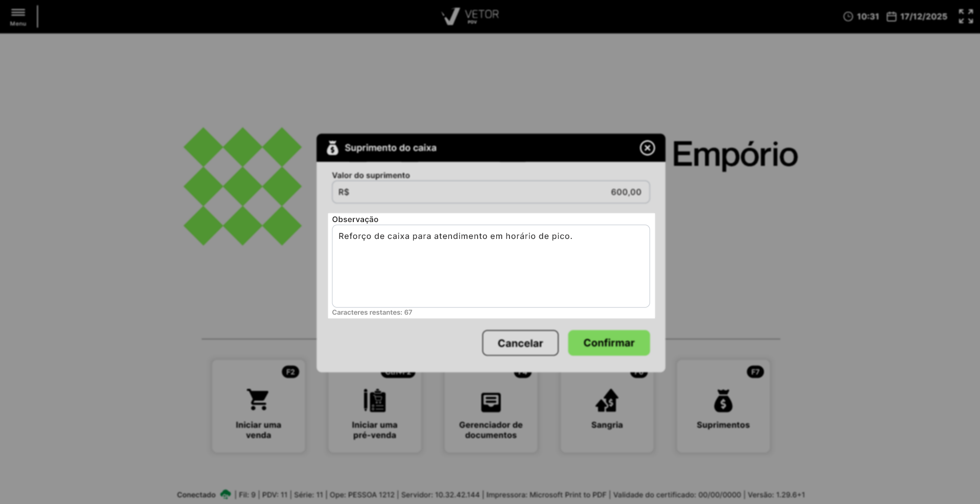
Task: Open the hamburger Menu icon
Action: 18,16
